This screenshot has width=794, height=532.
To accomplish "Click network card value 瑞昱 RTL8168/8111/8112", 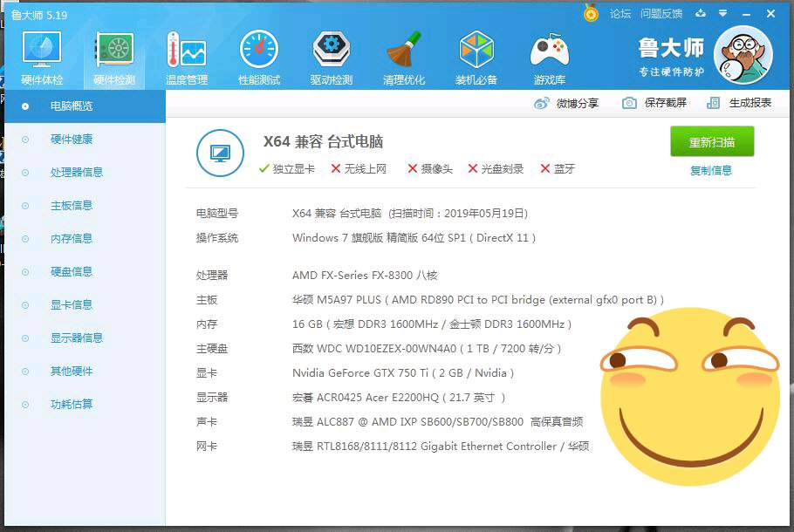I will (441, 447).
